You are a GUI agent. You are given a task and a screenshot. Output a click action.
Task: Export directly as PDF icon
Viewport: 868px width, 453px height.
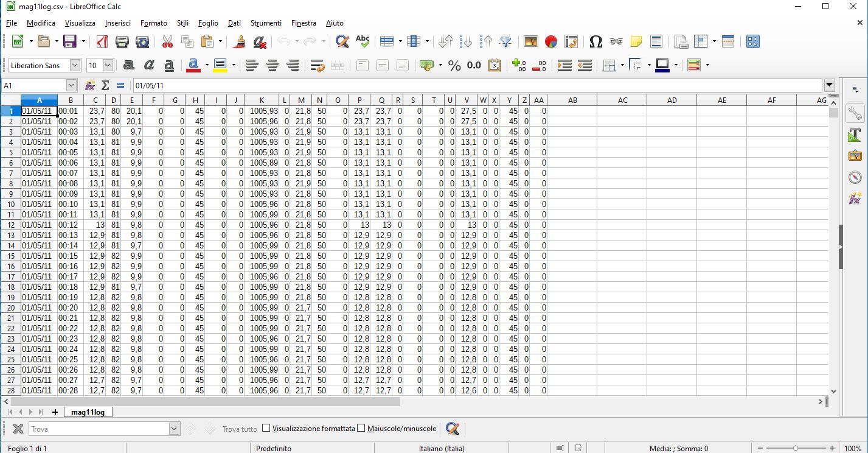tap(101, 41)
